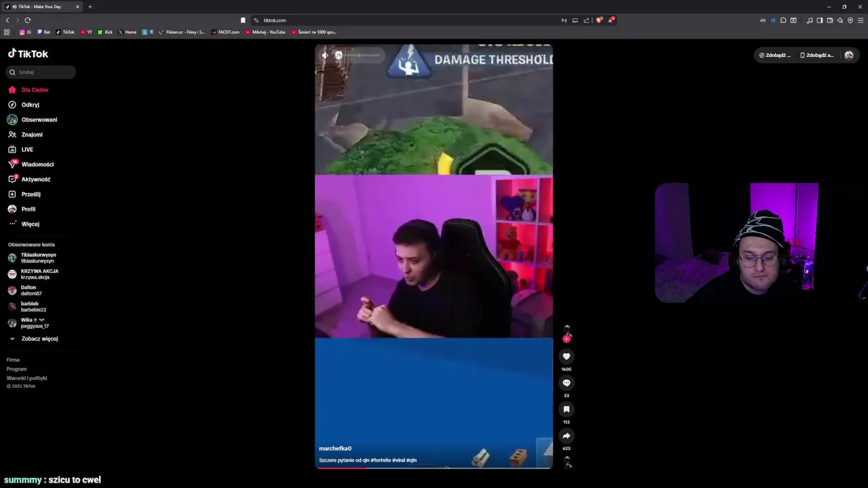Open browser hamburger menu

pos(861,20)
